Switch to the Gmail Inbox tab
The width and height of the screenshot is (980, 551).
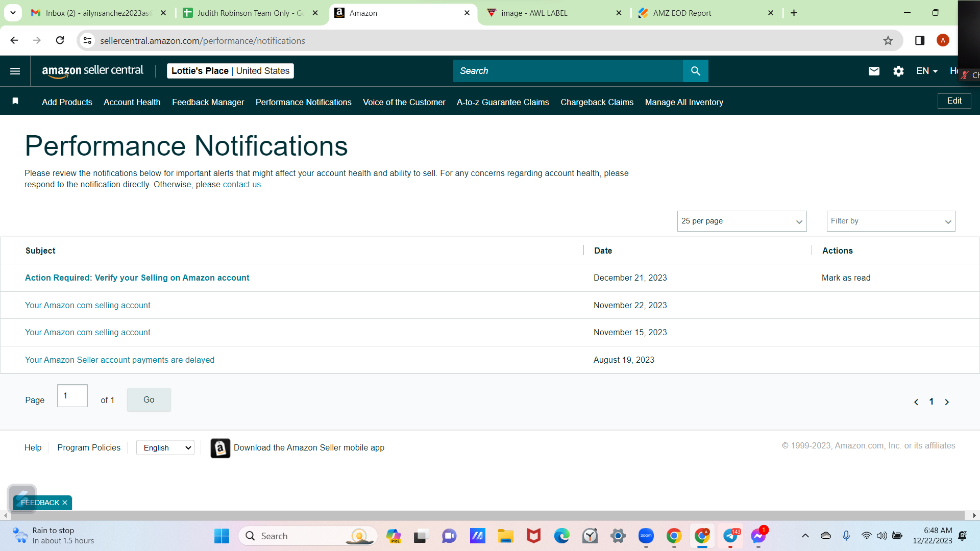(99, 13)
